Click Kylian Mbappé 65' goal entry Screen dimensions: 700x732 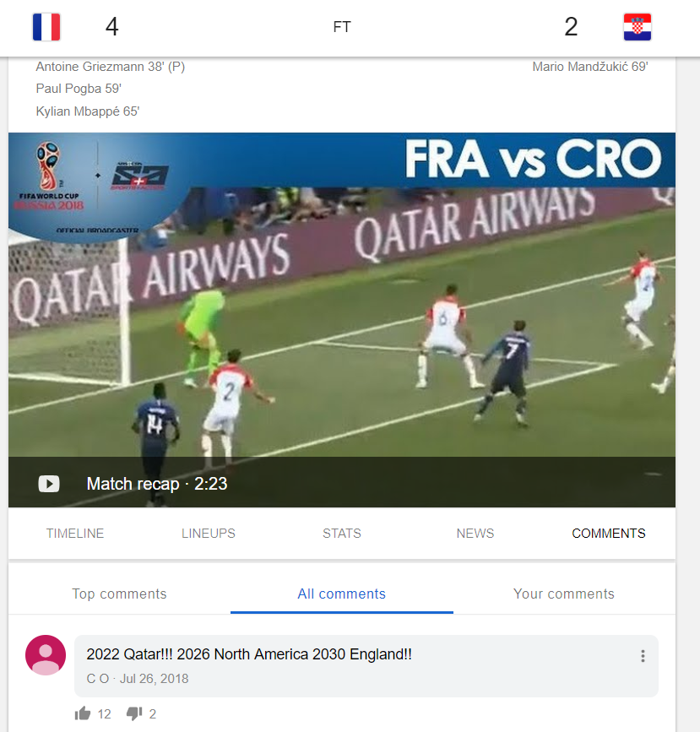click(88, 111)
